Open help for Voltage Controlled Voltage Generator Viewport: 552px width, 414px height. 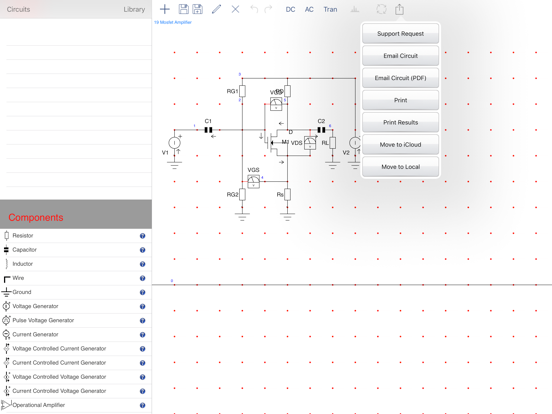coord(143,377)
